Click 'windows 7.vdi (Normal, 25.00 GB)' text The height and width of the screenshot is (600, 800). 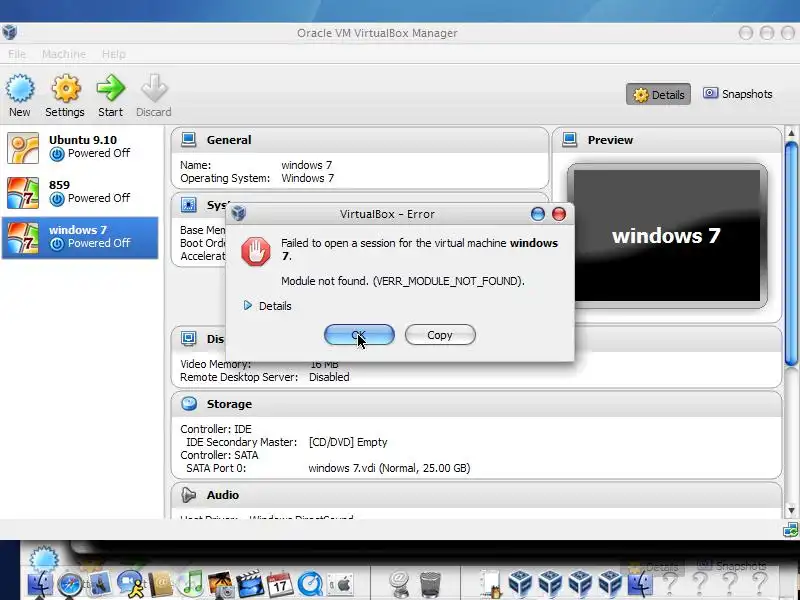point(389,468)
